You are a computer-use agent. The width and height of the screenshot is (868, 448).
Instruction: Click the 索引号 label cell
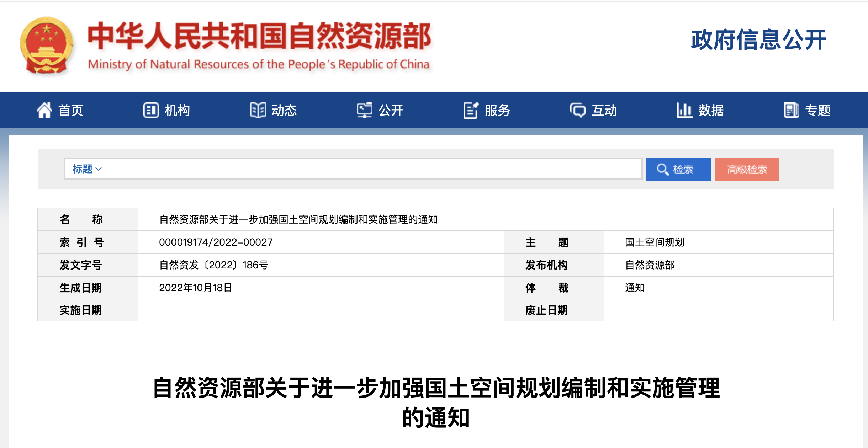click(88, 242)
